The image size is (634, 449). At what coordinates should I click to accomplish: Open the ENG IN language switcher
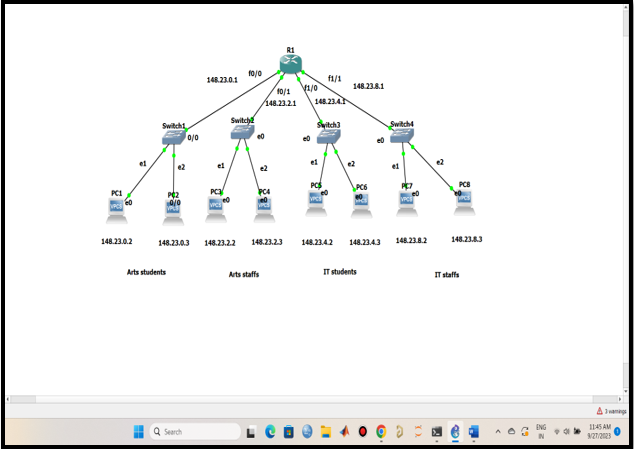(x=541, y=432)
